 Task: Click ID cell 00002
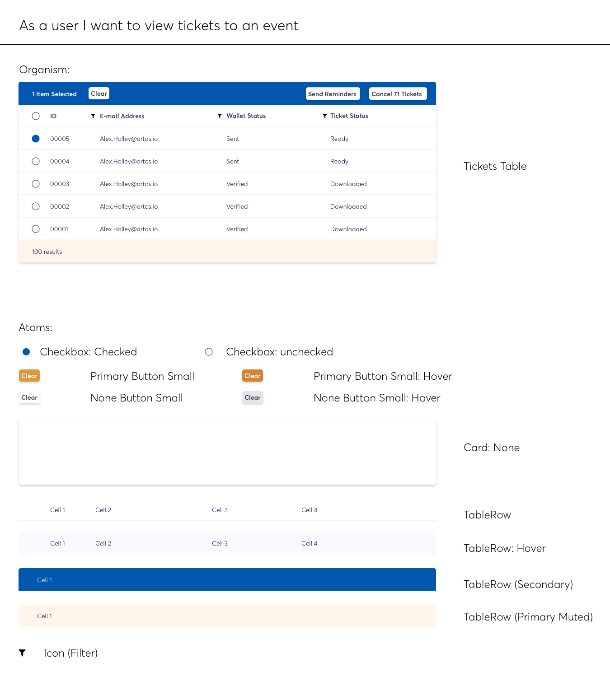pyautogui.click(x=60, y=206)
